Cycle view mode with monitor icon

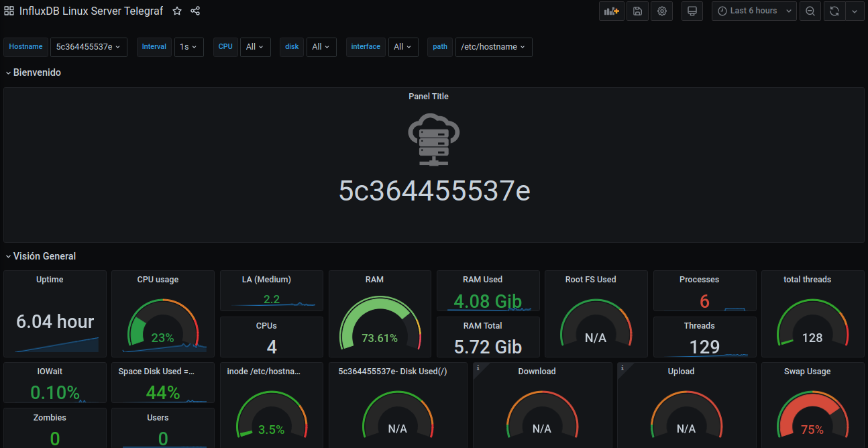(692, 11)
